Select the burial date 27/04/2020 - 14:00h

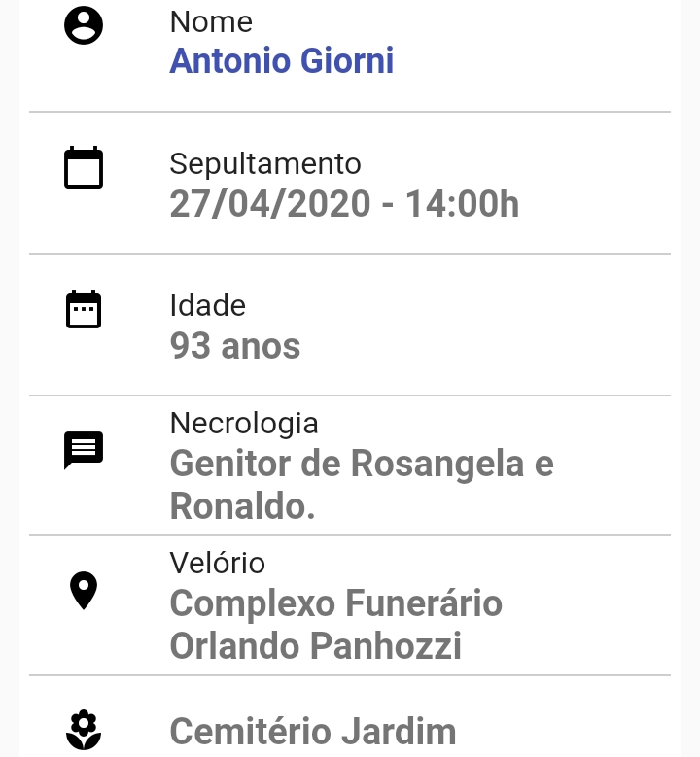pos(344,204)
